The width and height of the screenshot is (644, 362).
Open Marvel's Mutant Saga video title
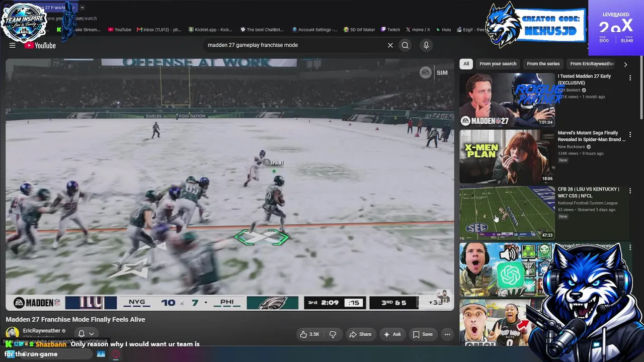pos(591,136)
